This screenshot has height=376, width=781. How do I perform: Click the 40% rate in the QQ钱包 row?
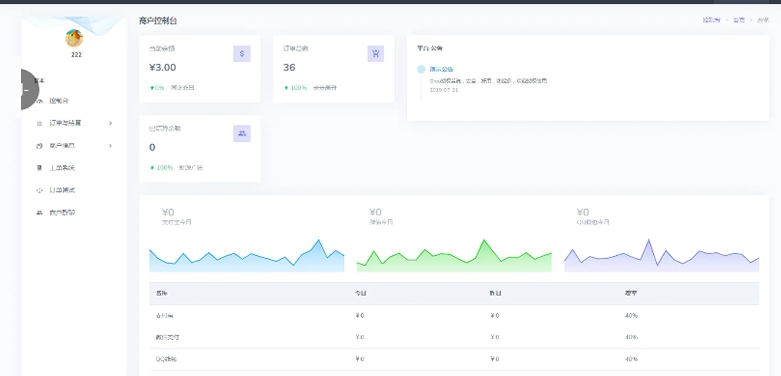click(x=631, y=359)
